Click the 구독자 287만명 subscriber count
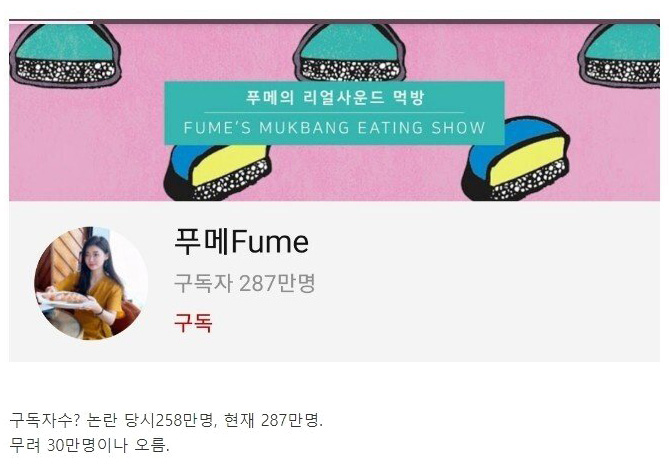The image size is (669, 470). tap(244, 283)
